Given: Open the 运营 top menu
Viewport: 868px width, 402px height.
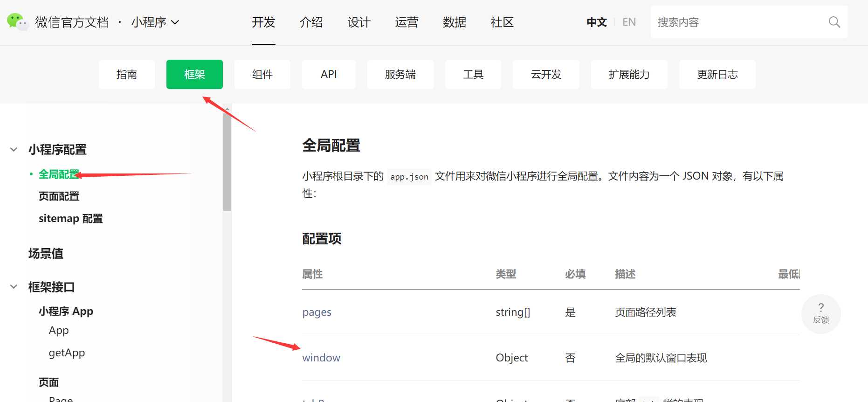Looking at the screenshot, I should pos(406,22).
